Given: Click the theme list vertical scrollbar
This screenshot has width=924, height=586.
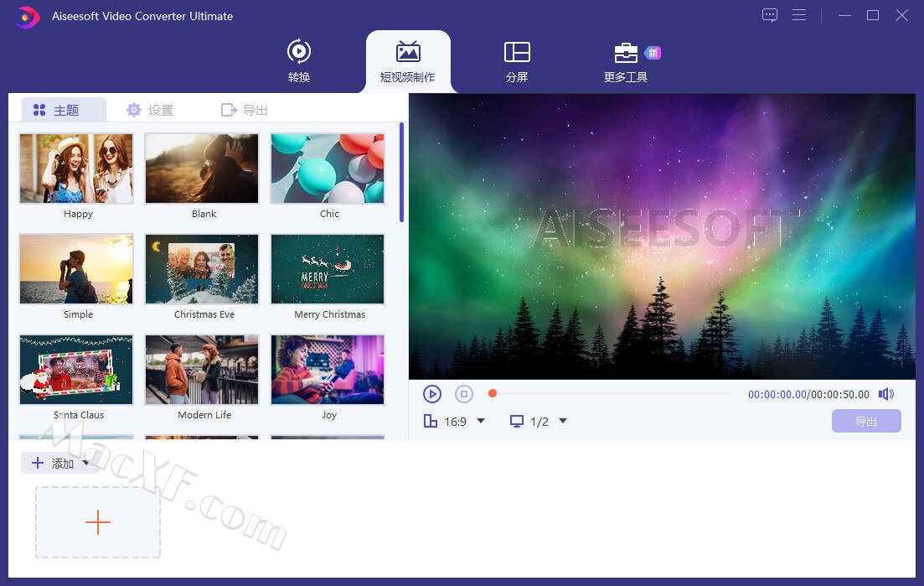Looking at the screenshot, I should [402, 172].
